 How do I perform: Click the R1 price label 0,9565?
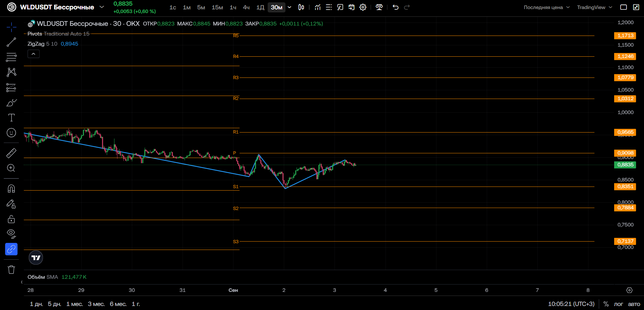point(625,132)
